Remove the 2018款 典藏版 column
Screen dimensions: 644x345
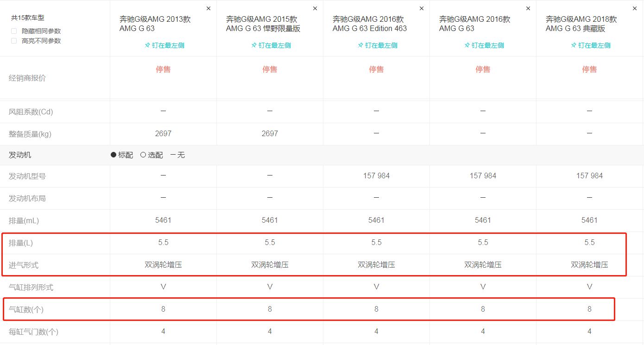point(635,8)
